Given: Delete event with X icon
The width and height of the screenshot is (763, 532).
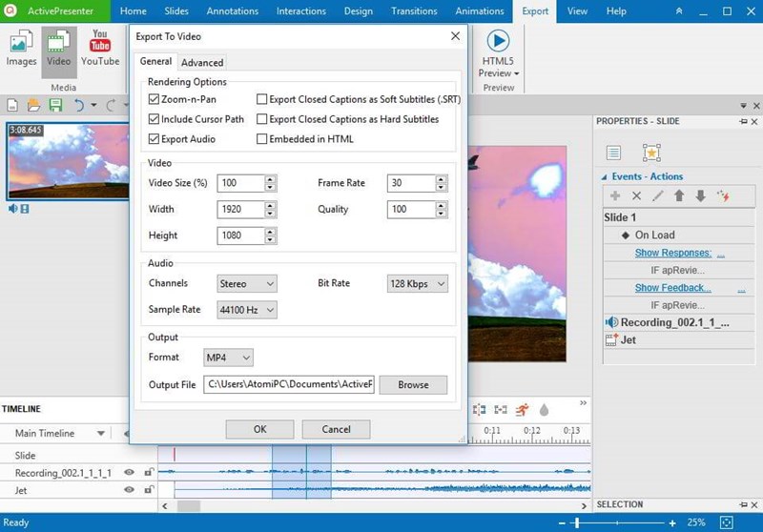Looking at the screenshot, I should (x=636, y=196).
